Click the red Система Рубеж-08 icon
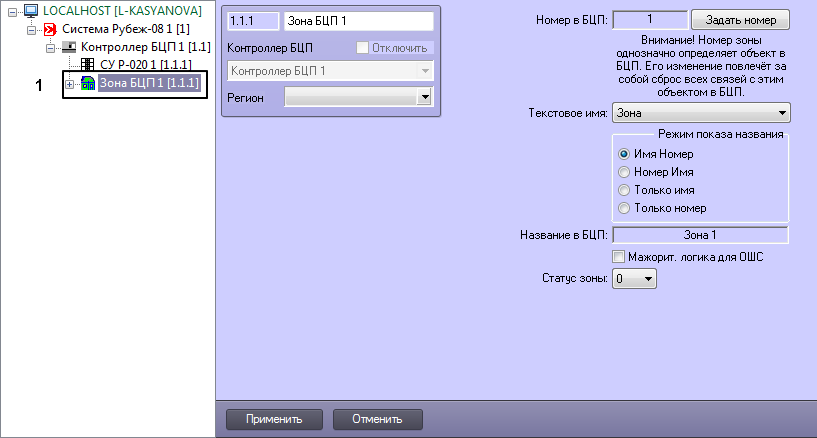This screenshot has width=817, height=438. 48,28
